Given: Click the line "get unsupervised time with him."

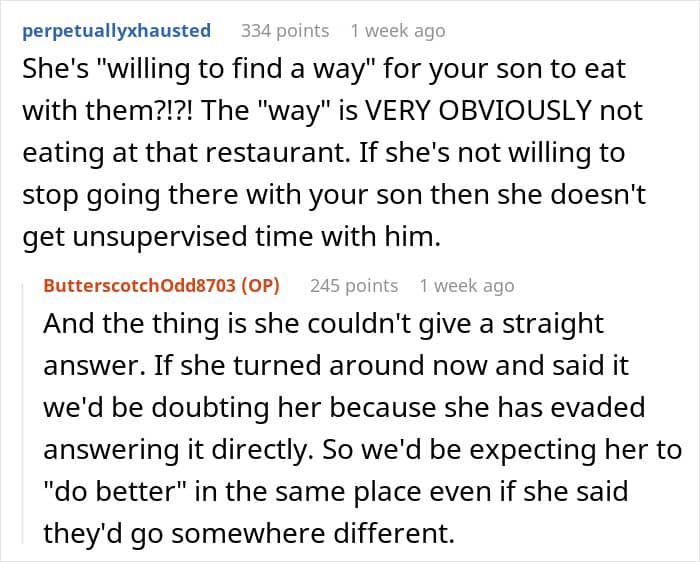Looking at the screenshot, I should click(232, 237).
